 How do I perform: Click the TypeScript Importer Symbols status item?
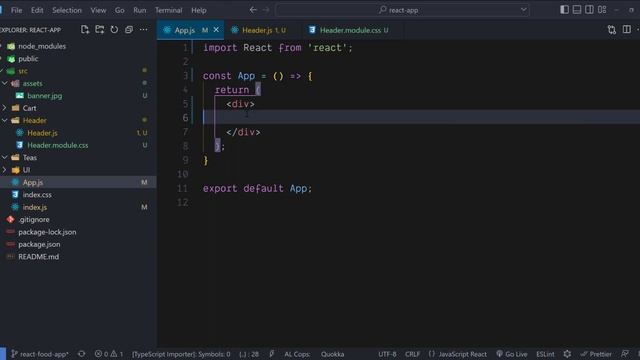[x=181, y=354]
